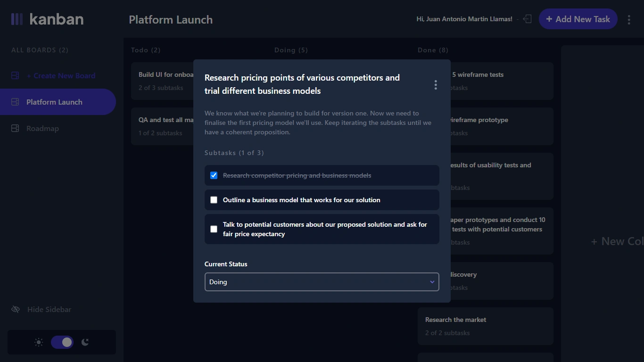Viewport: 644px width, 362px height.
Task: Click the task description paragraph
Action: pyautogui.click(x=318, y=123)
